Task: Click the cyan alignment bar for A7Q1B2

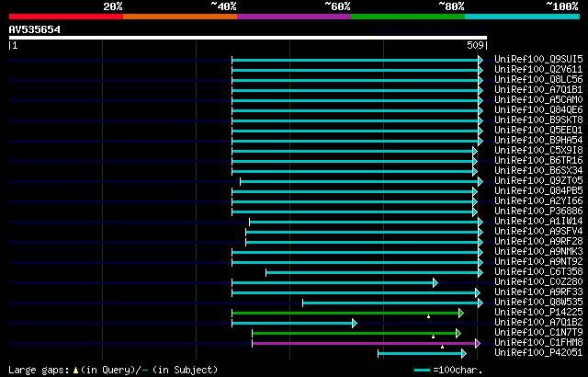Action: click(292, 323)
